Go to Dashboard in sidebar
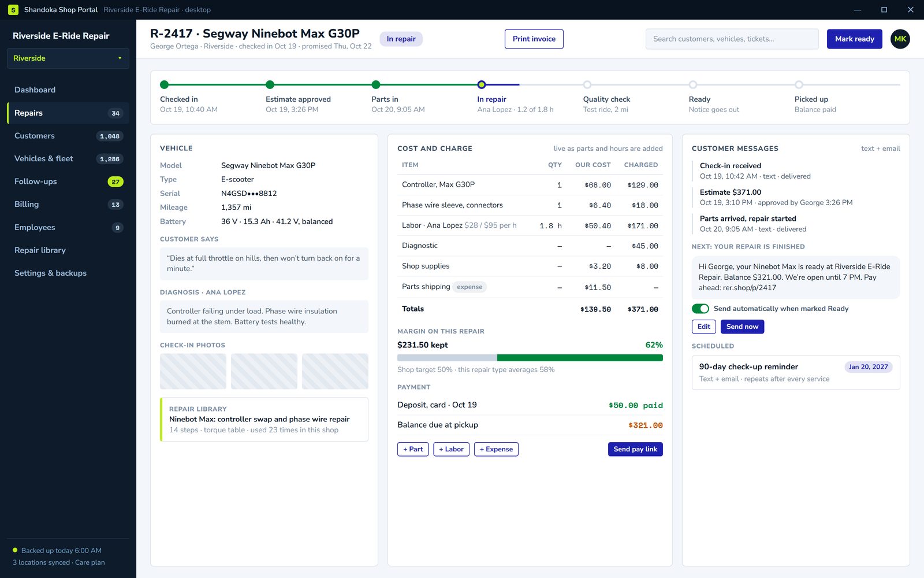 tap(68, 90)
